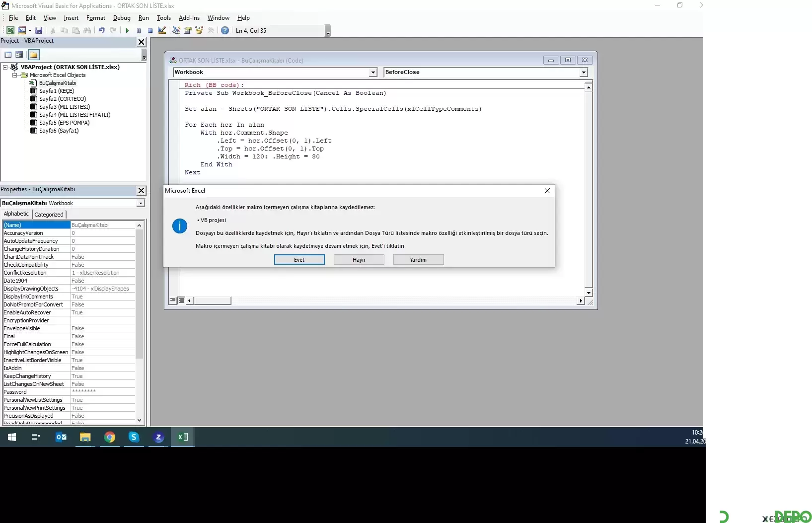
Task: Open the BeforeClose procedure dropdown
Action: point(584,73)
